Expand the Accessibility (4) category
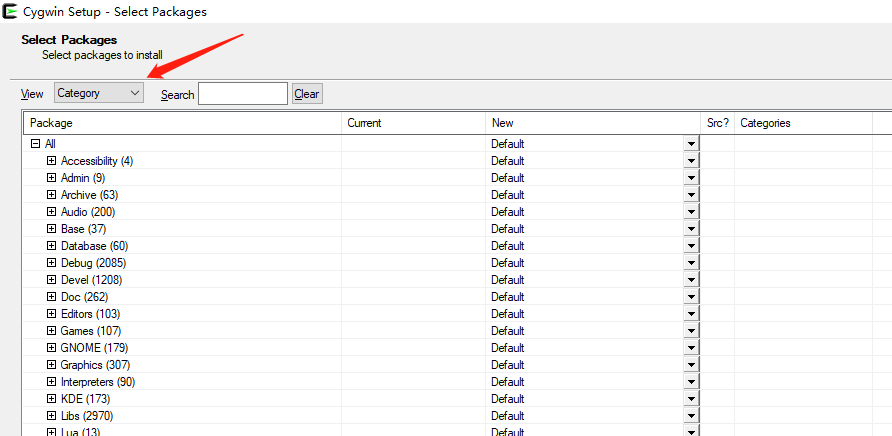Viewport: 892px width, 436px height. [52, 161]
